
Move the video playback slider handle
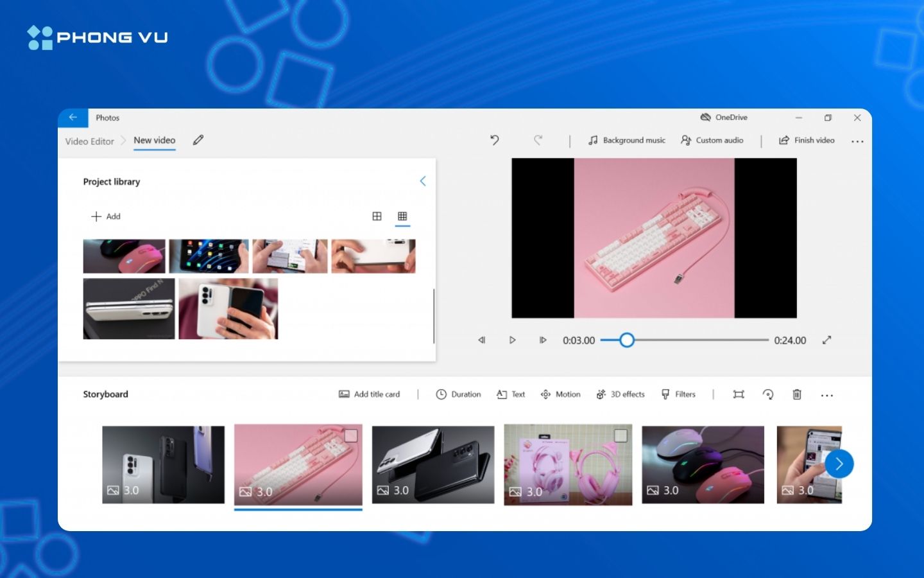[627, 340]
